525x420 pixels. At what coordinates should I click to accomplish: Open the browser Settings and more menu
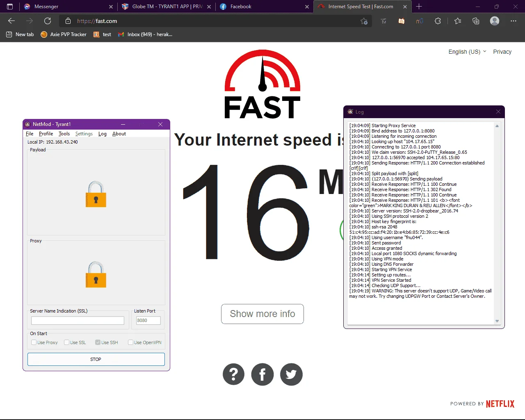(514, 21)
